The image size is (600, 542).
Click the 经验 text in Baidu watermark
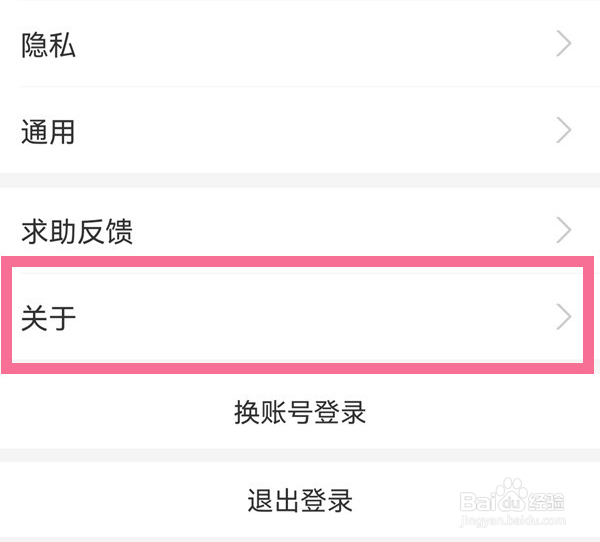tap(546, 501)
